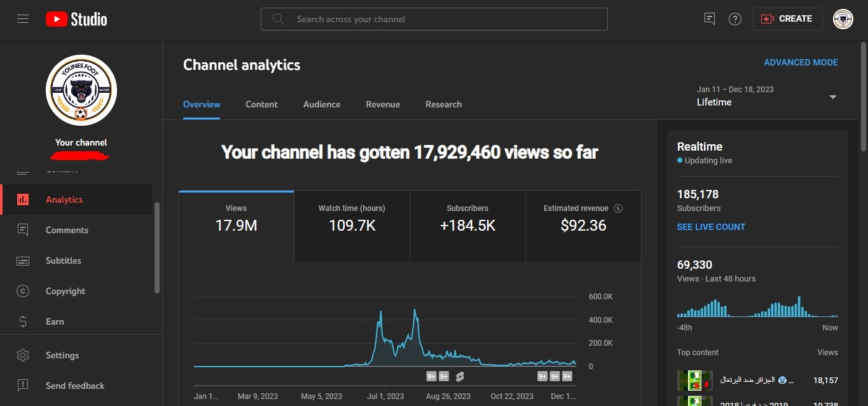The width and height of the screenshot is (868, 406).
Task: Switch to the Revenue tab
Action: click(x=383, y=104)
